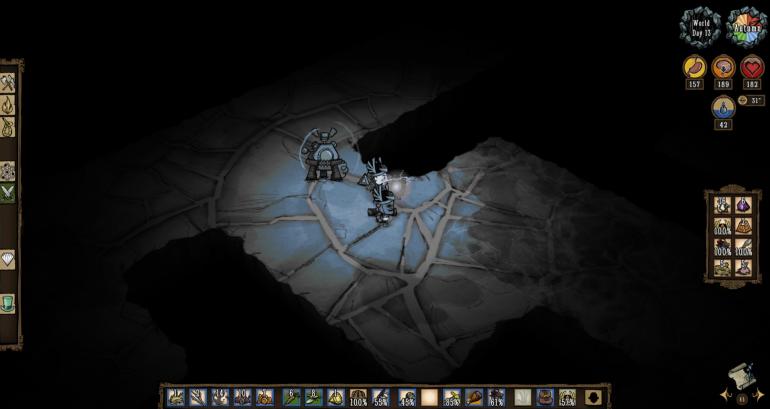Click the World Day 13 clock badge
The width and height of the screenshot is (770, 409).
pyautogui.click(x=701, y=27)
